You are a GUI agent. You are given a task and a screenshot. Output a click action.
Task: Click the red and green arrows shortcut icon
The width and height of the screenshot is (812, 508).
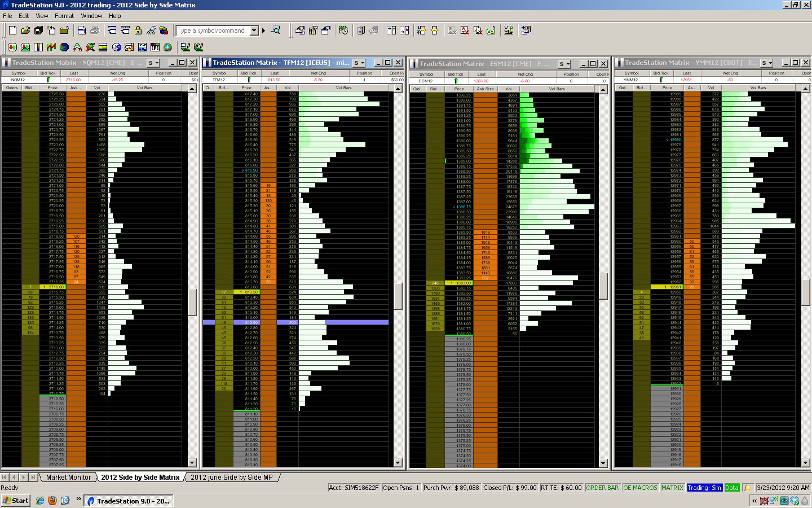click(12, 47)
